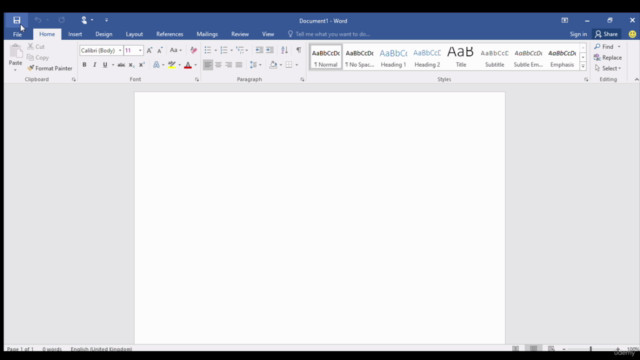Open the font size dropdown
Viewport: 640px width, 360px height.
tap(140, 51)
